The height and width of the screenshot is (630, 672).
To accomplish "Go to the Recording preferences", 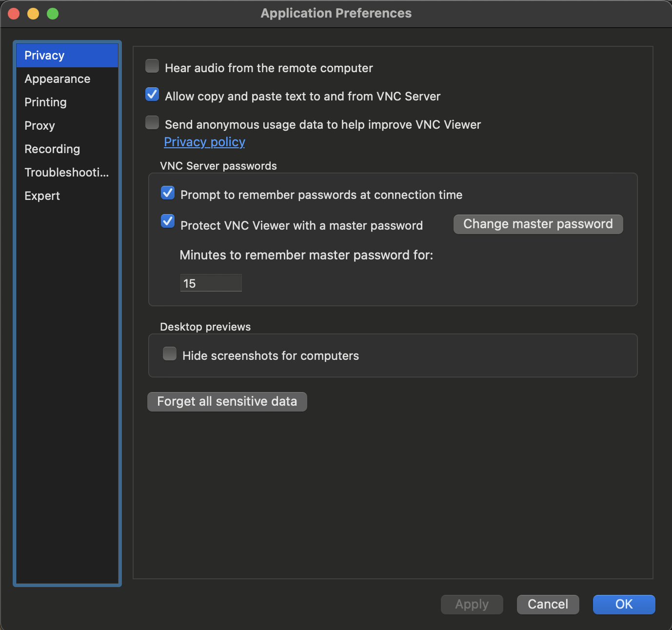I will pyautogui.click(x=67, y=149).
